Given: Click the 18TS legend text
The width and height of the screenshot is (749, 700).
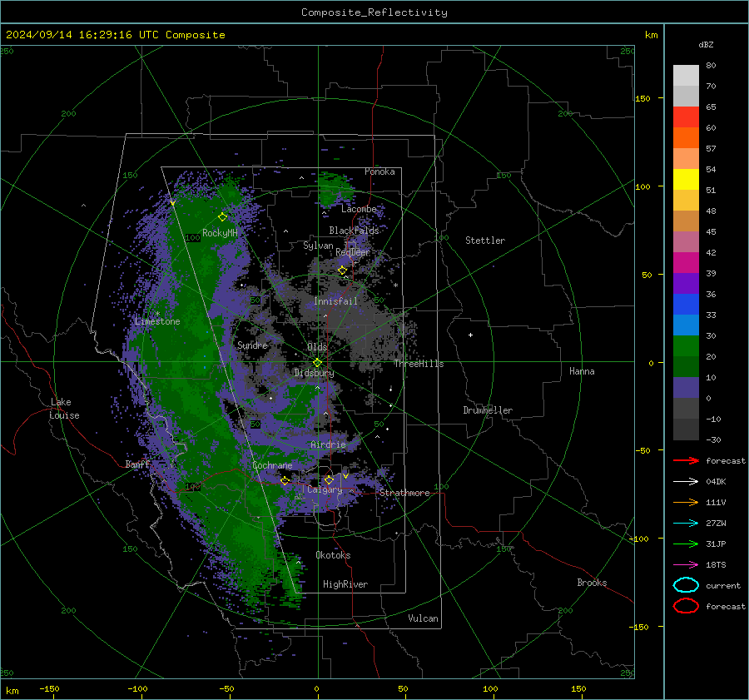Looking at the screenshot, I should tap(716, 565).
